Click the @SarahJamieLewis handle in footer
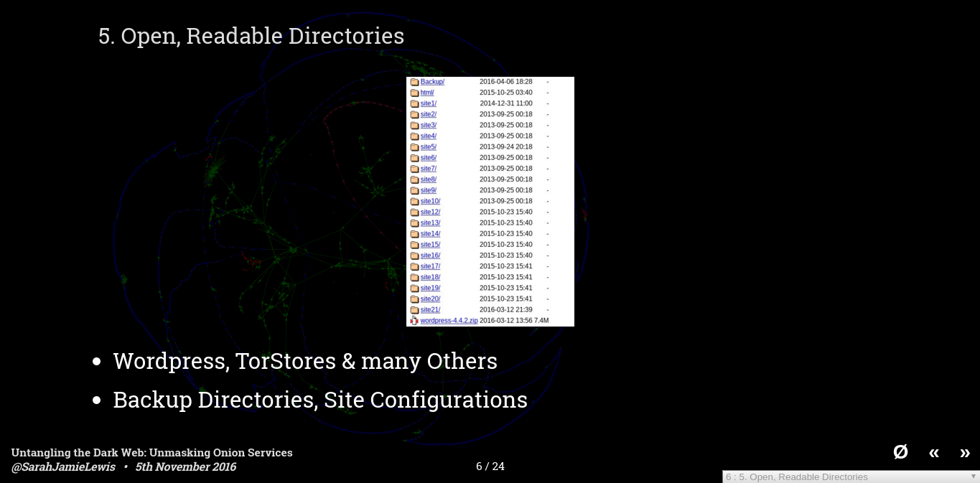This screenshot has height=483, width=980. [x=63, y=467]
